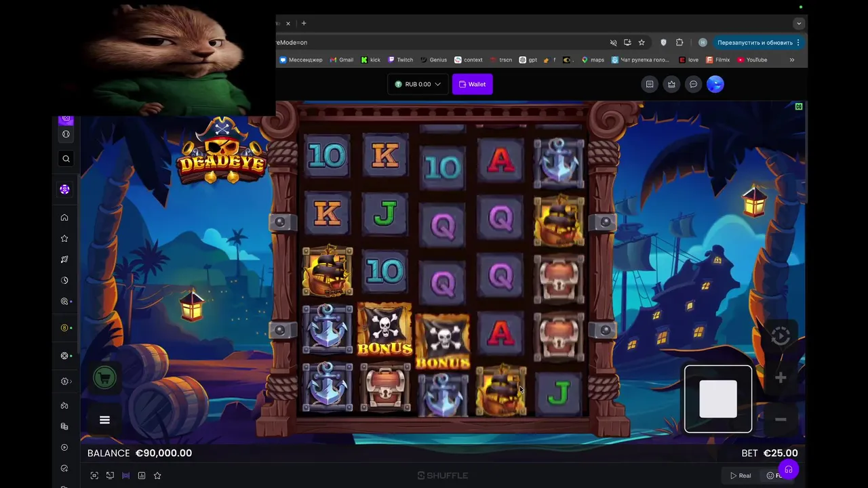Click the green close icon top-right of game
Image resolution: width=868 pixels, height=488 pixels.
click(x=799, y=106)
